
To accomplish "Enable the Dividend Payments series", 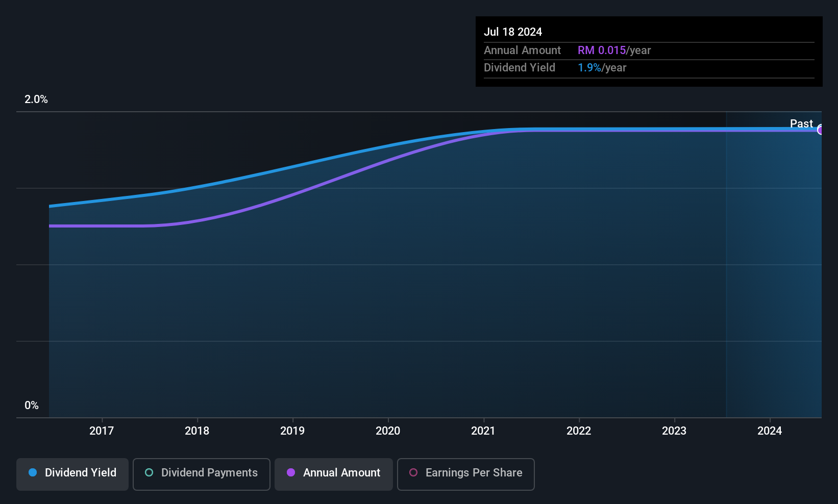I will pyautogui.click(x=202, y=474).
